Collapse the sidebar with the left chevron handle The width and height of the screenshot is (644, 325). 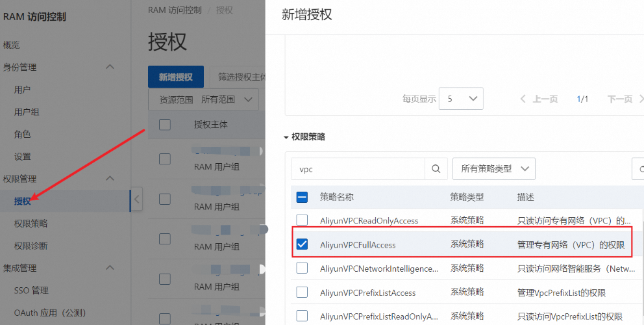click(137, 200)
